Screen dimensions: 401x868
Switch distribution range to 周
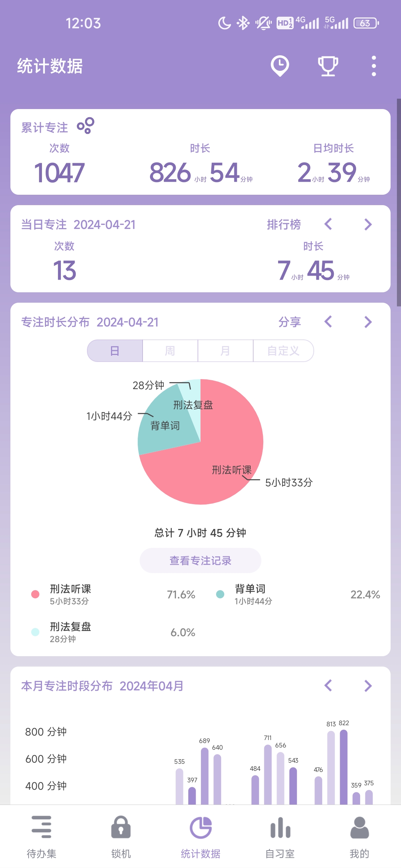(170, 351)
